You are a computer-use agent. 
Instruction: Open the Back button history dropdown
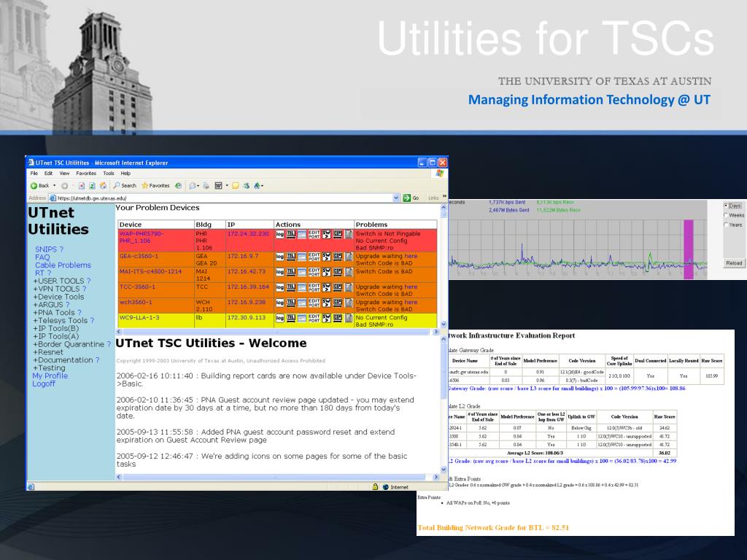point(54,186)
